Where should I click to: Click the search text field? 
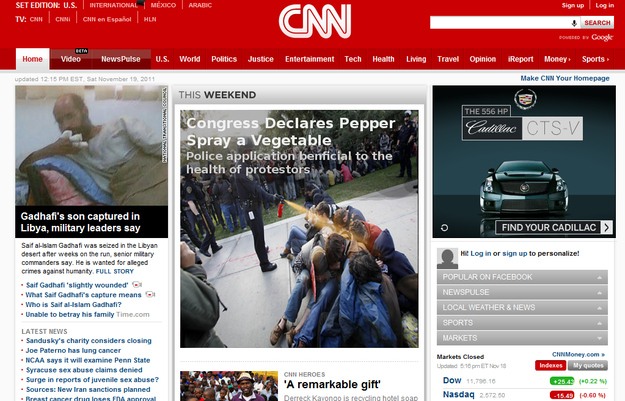[x=500, y=23]
